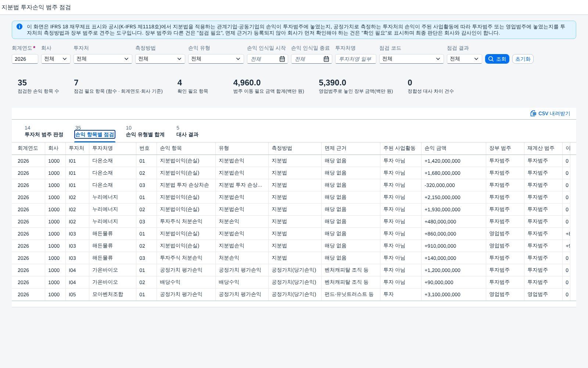Open the 점검 코드 dropdown
588x368 pixels.
click(412, 59)
